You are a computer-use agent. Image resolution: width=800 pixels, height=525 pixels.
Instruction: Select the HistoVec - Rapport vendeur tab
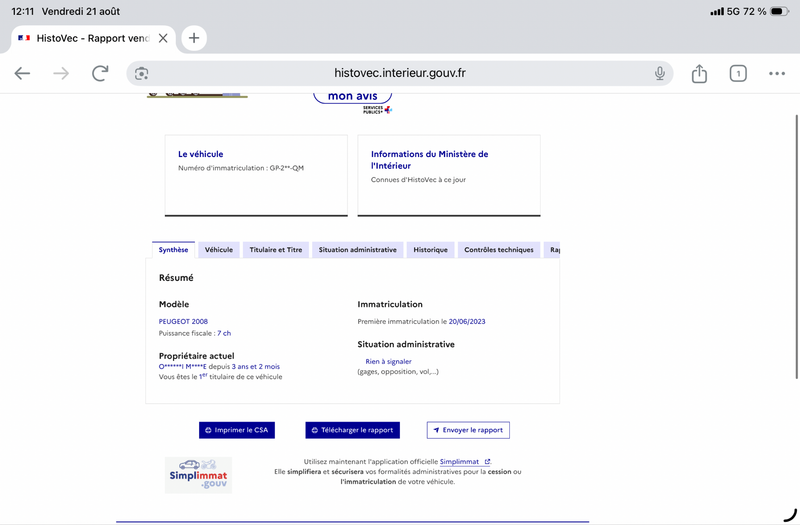(93, 38)
